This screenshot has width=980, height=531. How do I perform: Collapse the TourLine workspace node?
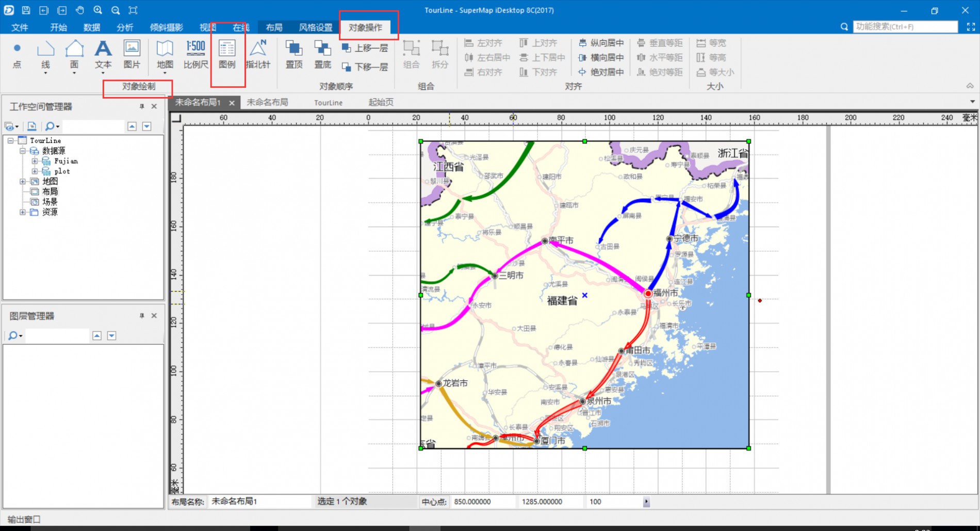pyautogui.click(x=10, y=140)
